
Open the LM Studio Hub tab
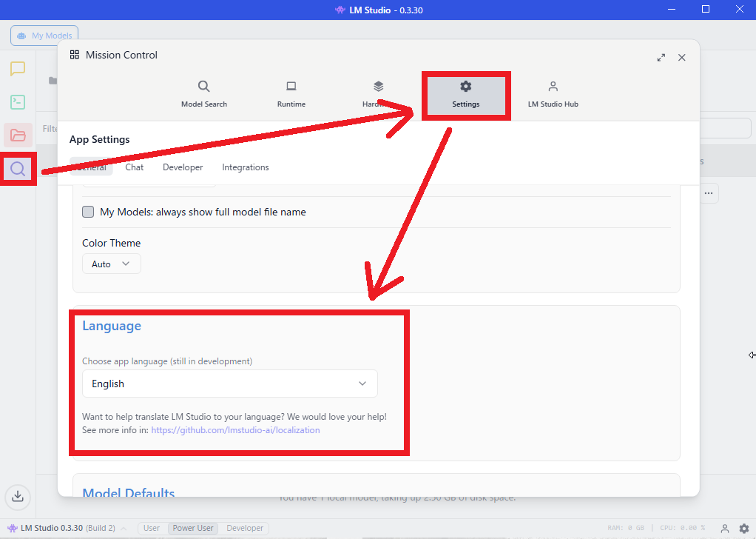point(553,94)
